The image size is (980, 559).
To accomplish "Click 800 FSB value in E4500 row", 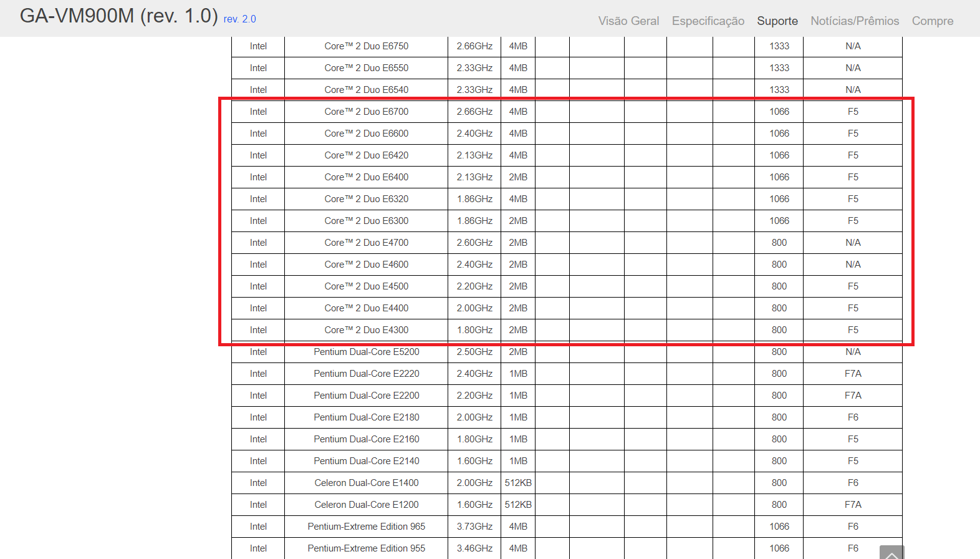I will [779, 286].
